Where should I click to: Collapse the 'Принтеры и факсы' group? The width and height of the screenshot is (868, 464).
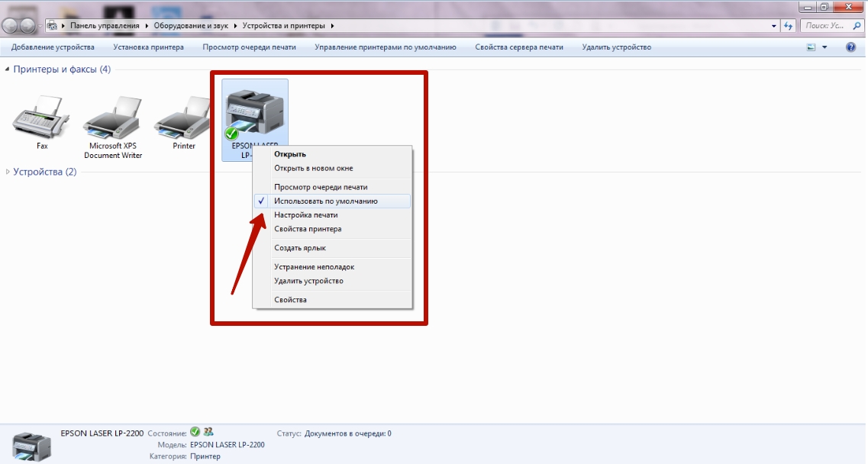(8, 69)
